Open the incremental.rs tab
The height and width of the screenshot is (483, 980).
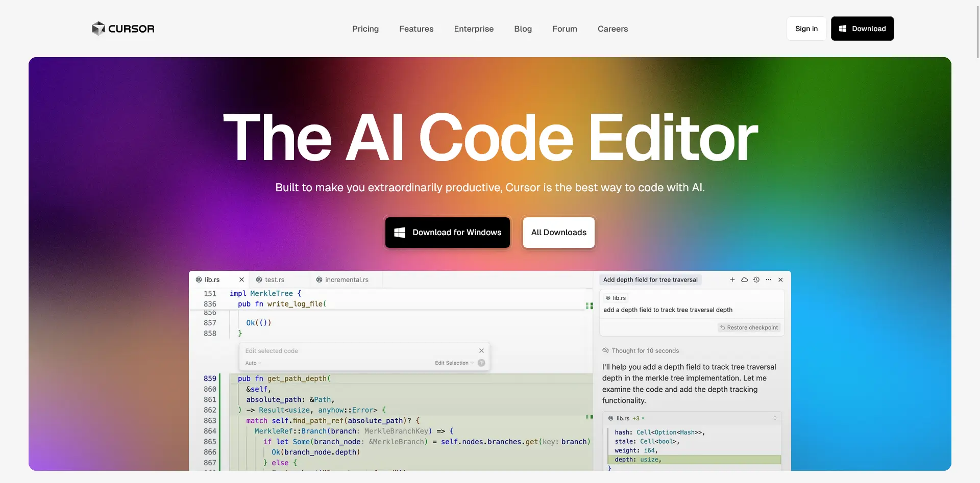[347, 279]
